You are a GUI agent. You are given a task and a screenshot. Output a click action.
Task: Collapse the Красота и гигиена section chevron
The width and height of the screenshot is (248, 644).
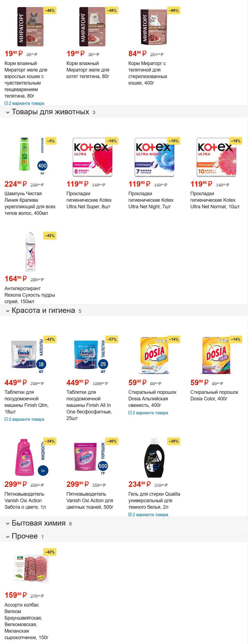pyautogui.click(x=8, y=311)
